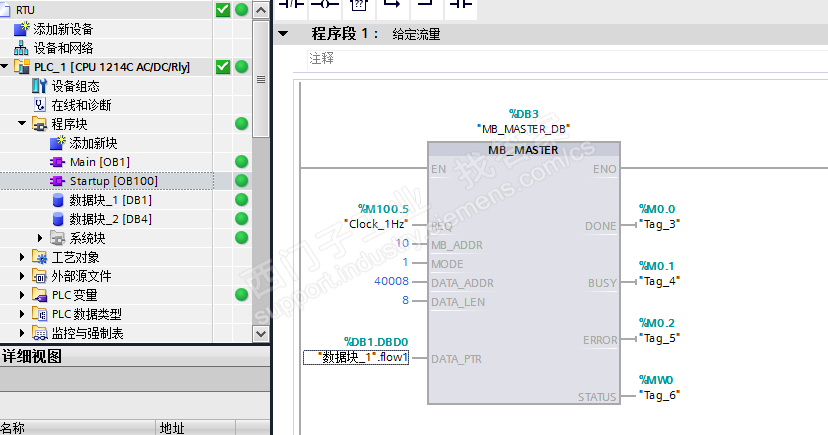Expand the Technology objects (工艺对象) node
Viewport: 828px width, 435px height.
pyautogui.click(x=22, y=257)
